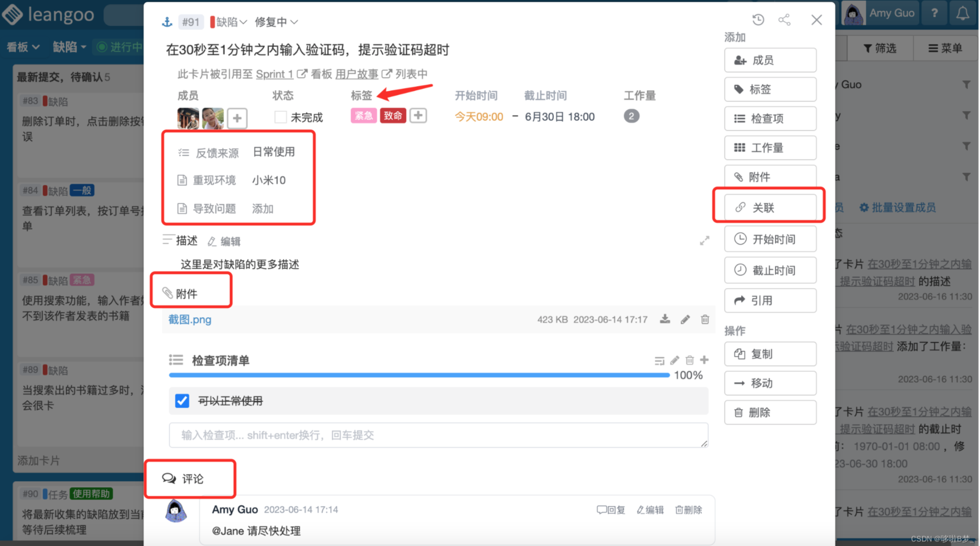Viewport: 980px width, 546px height.
Task: Click the 筛选 filter tab
Action: [880, 48]
